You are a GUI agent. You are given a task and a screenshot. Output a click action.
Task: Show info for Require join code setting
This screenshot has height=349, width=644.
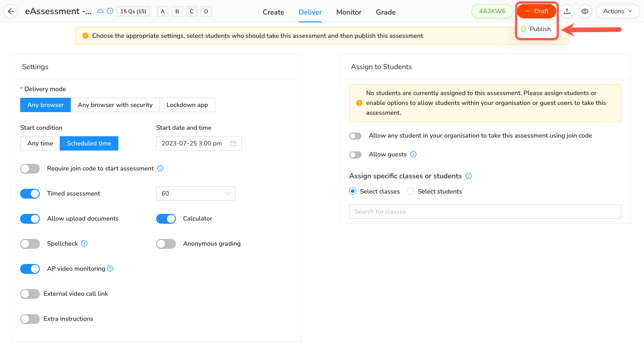pos(160,168)
